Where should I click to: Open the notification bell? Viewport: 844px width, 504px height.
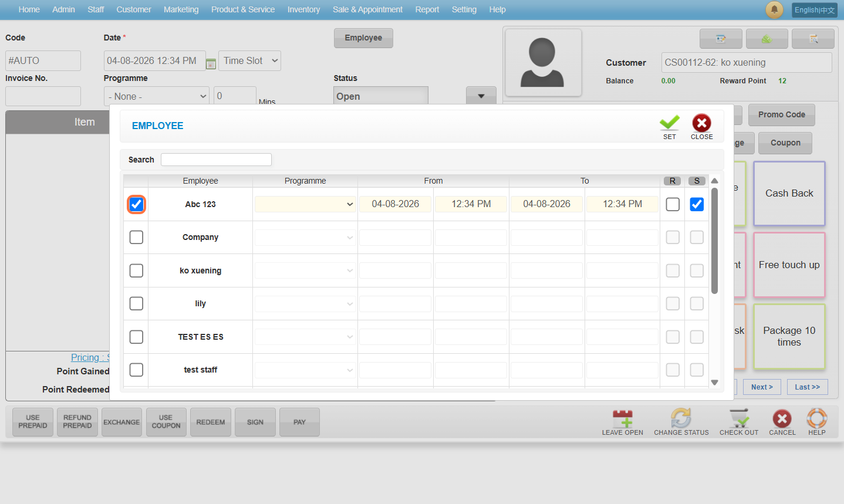pos(774,9)
